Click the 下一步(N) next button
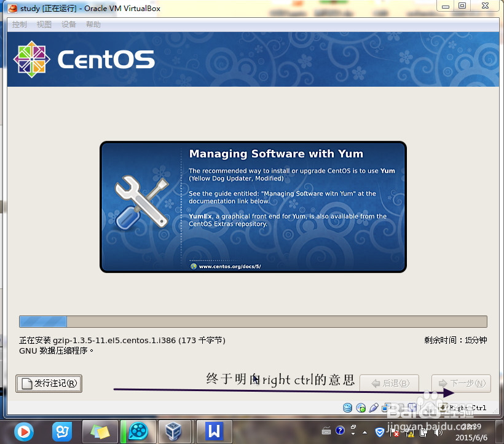504x444 pixels. tap(461, 383)
